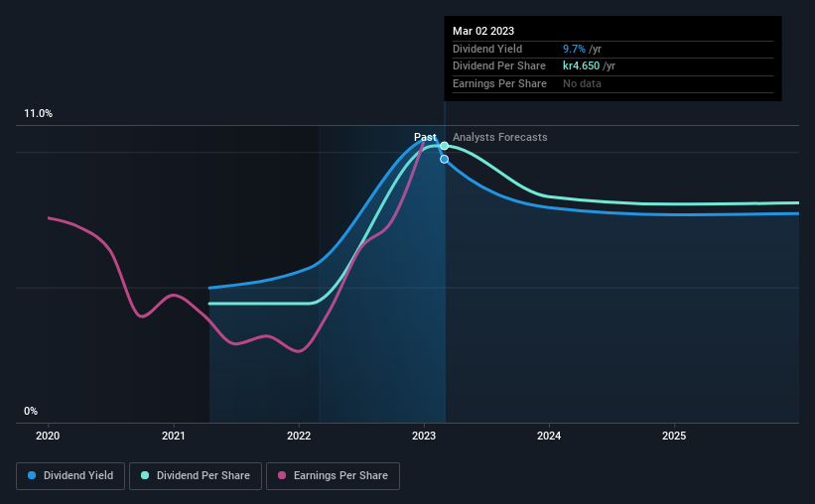Image resolution: width=815 pixels, height=504 pixels.
Task: Click the blue Dividend Yield legend dot
Action: 32,475
